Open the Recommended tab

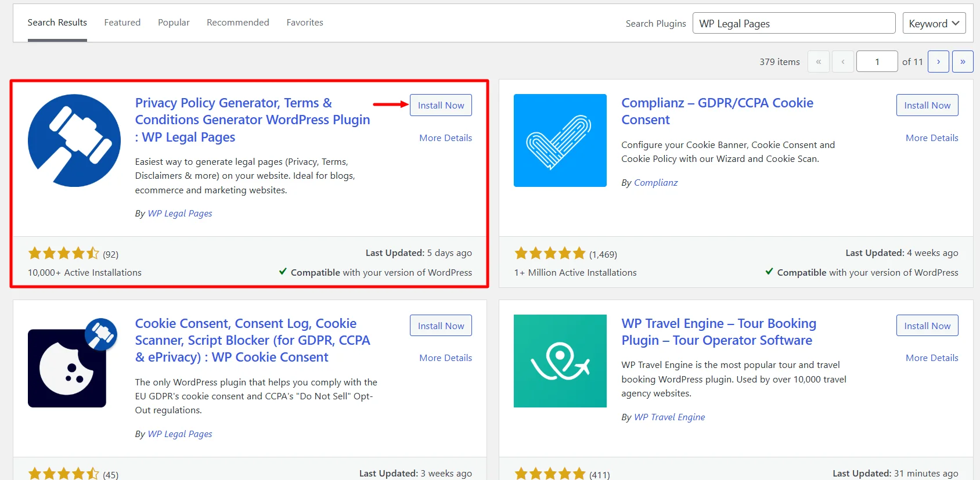click(x=237, y=23)
